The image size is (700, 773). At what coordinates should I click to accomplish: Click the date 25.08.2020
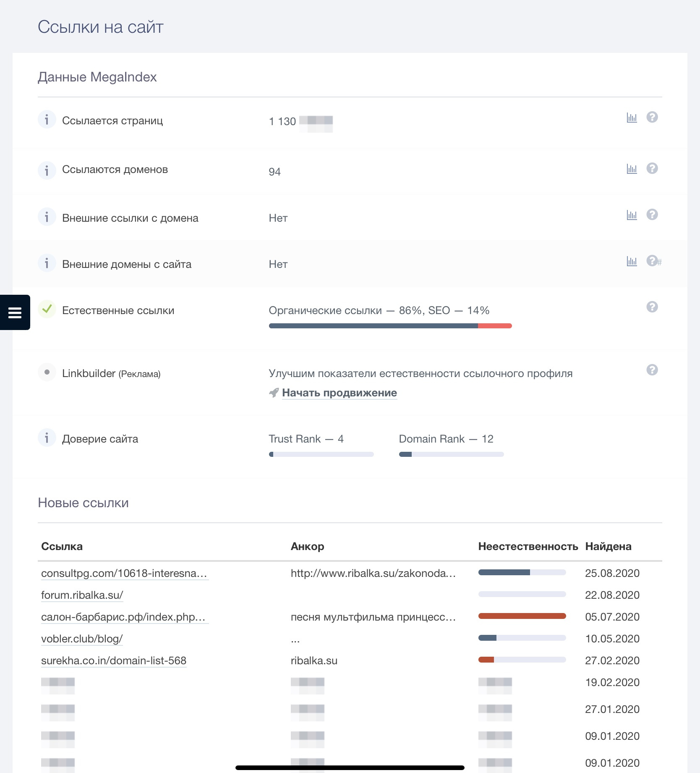pyautogui.click(x=612, y=573)
